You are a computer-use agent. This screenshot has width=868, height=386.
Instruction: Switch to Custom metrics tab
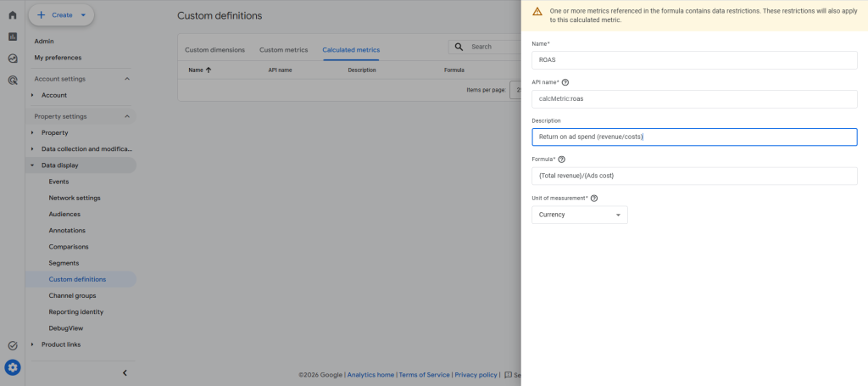click(x=283, y=50)
